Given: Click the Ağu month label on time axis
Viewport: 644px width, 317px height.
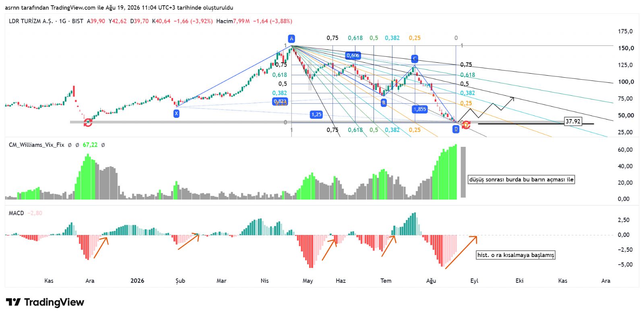Looking at the screenshot, I should [x=431, y=281].
